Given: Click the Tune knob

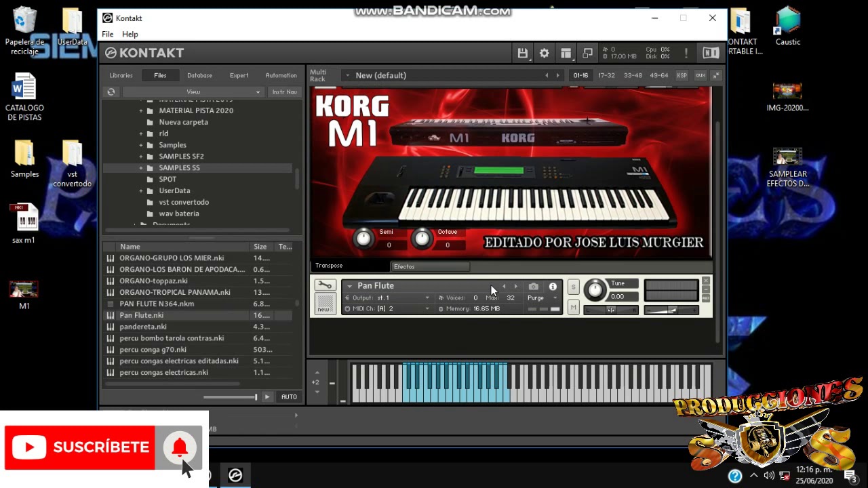Looking at the screenshot, I should pos(595,290).
